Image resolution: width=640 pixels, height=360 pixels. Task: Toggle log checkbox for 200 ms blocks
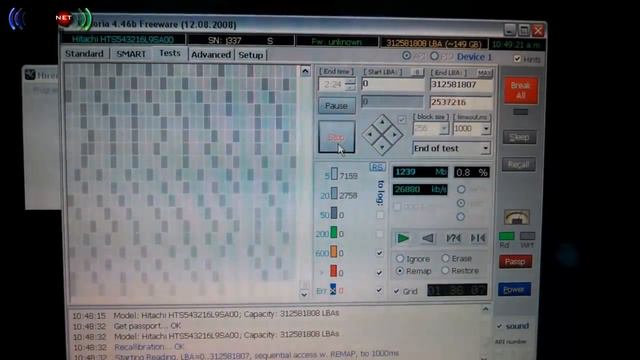click(x=380, y=234)
